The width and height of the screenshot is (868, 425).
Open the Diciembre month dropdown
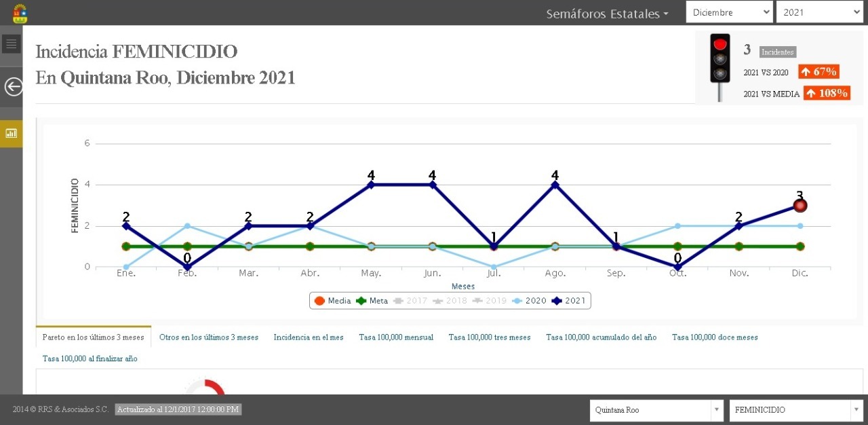729,12
